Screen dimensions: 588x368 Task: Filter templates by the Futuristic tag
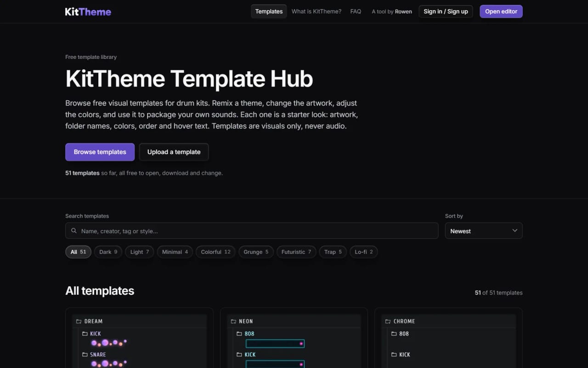[296, 252]
